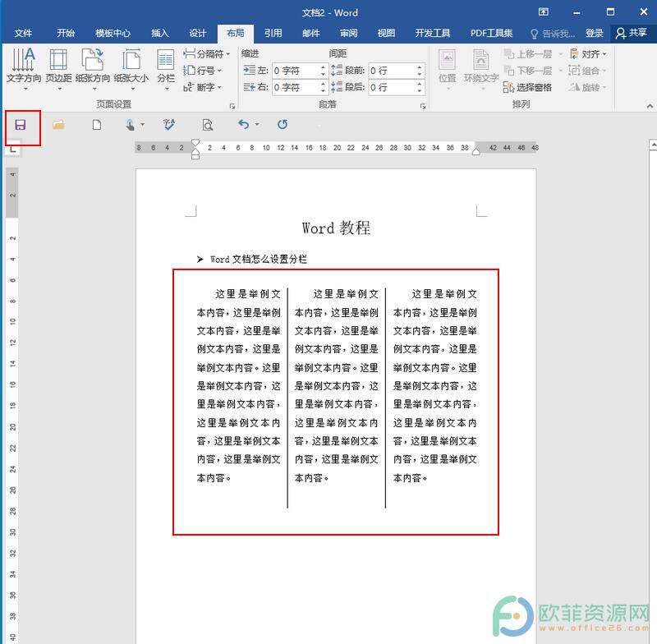657x644 pixels.
Task: Open ribbon display options in title bar
Action: click(544, 12)
